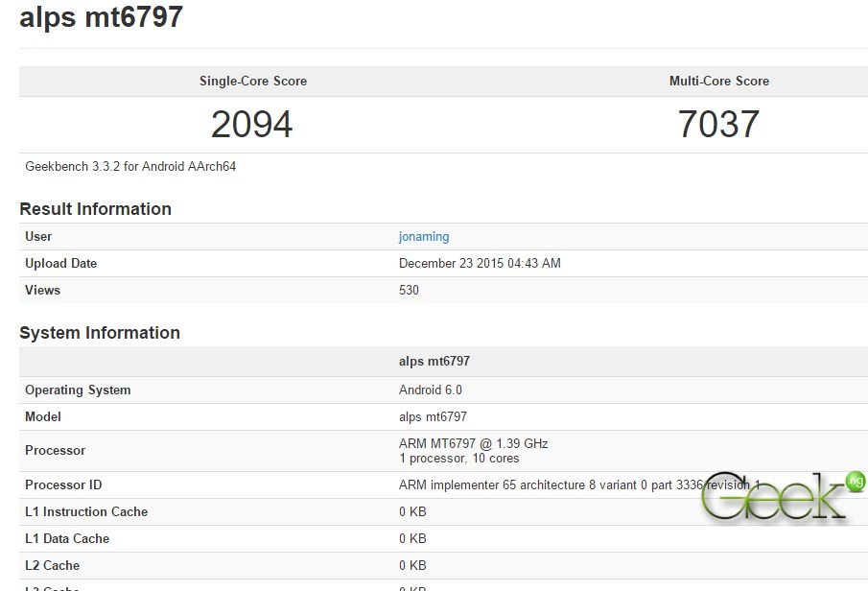Click bold 'alps mt6797' System Information table header
Image resolution: width=868 pixels, height=591 pixels.
point(434,361)
